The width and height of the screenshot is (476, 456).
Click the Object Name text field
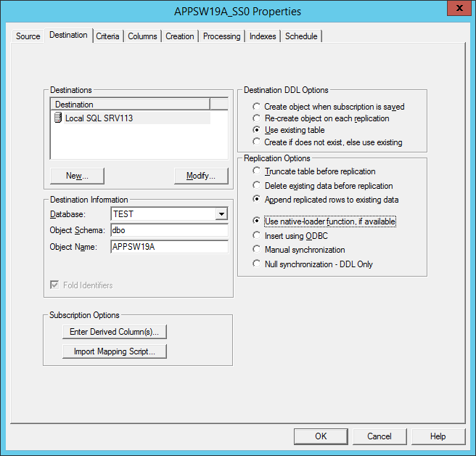point(168,247)
